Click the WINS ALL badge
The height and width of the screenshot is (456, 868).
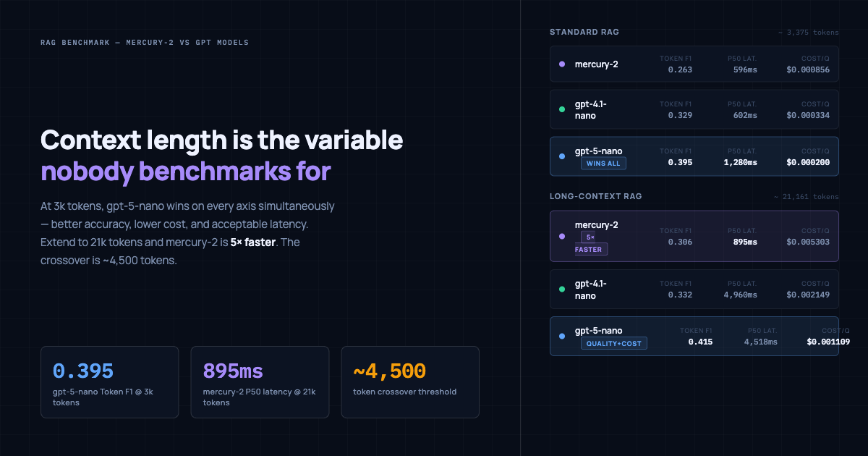click(x=603, y=164)
